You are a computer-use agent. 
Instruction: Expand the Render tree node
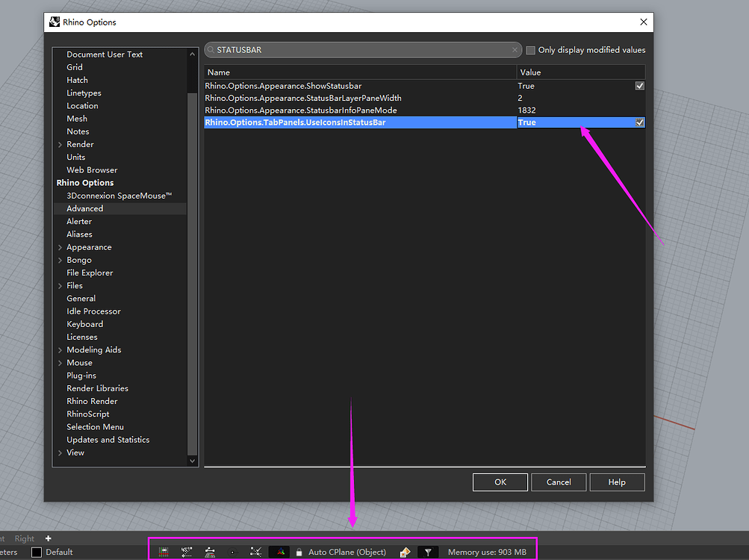pos(60,145)
